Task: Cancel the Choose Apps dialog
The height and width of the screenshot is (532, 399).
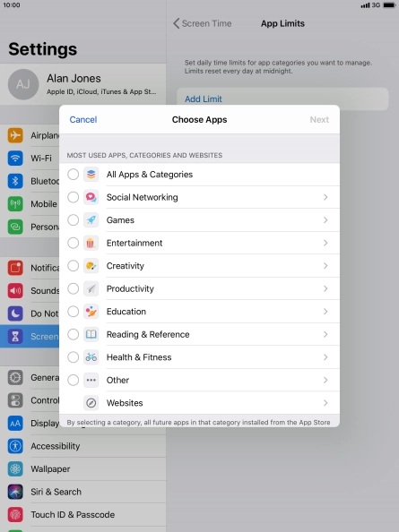Action: 83,119
